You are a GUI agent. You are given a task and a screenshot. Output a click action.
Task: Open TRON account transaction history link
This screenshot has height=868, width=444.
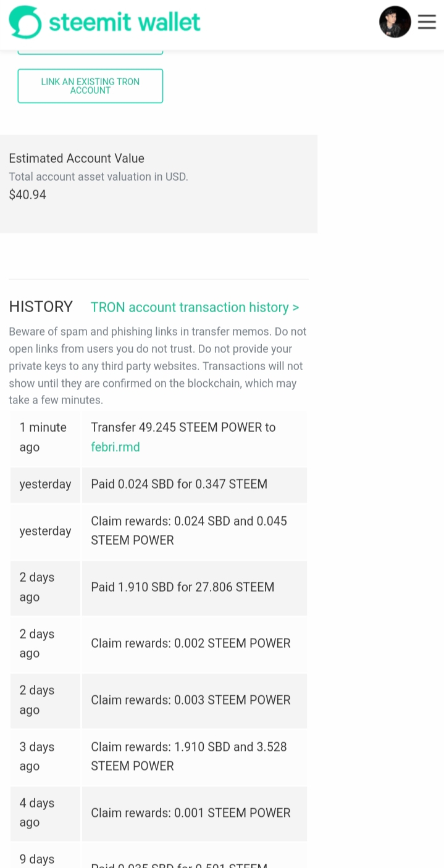pos(195,307)
